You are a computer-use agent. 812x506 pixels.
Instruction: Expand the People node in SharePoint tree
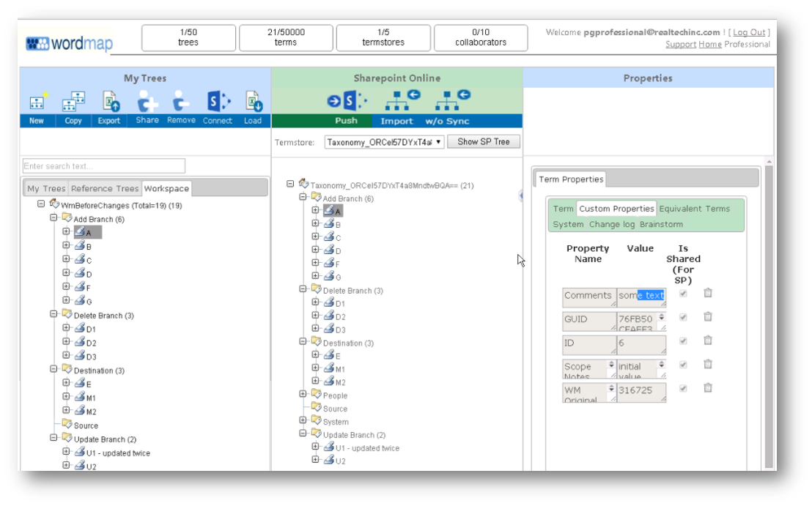(303, 395)
